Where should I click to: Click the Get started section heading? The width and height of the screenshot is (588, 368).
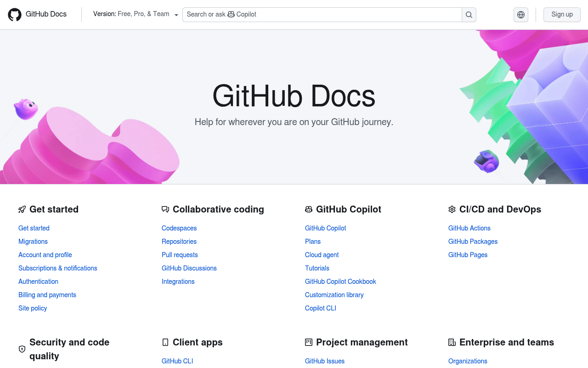pyautogui.click(x=54, y=209)
